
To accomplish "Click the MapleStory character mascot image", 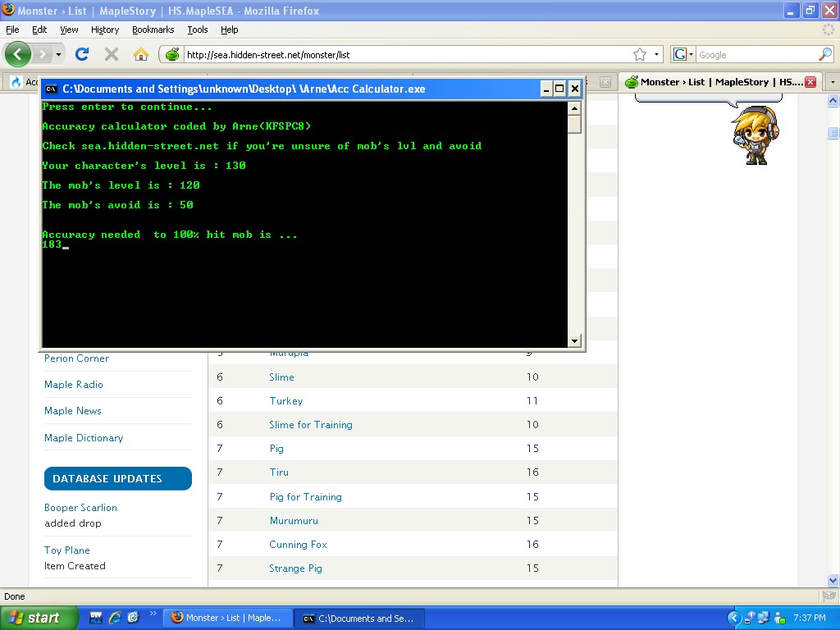I will point(756,135).
